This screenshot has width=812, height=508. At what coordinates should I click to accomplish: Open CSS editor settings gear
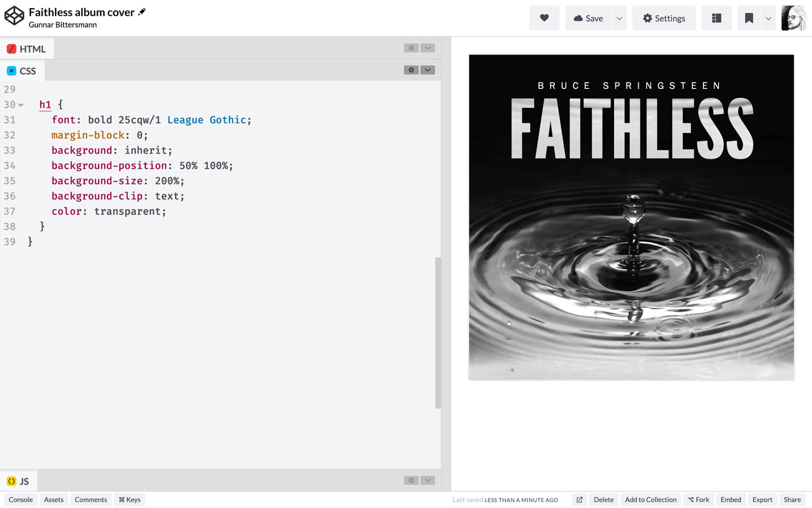411,70
